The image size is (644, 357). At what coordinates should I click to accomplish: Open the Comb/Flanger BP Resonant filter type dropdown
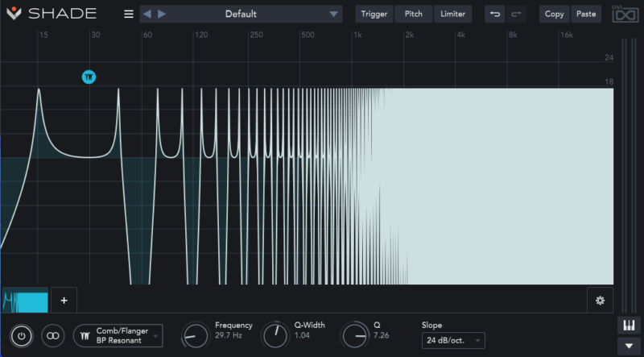point(118,335)
